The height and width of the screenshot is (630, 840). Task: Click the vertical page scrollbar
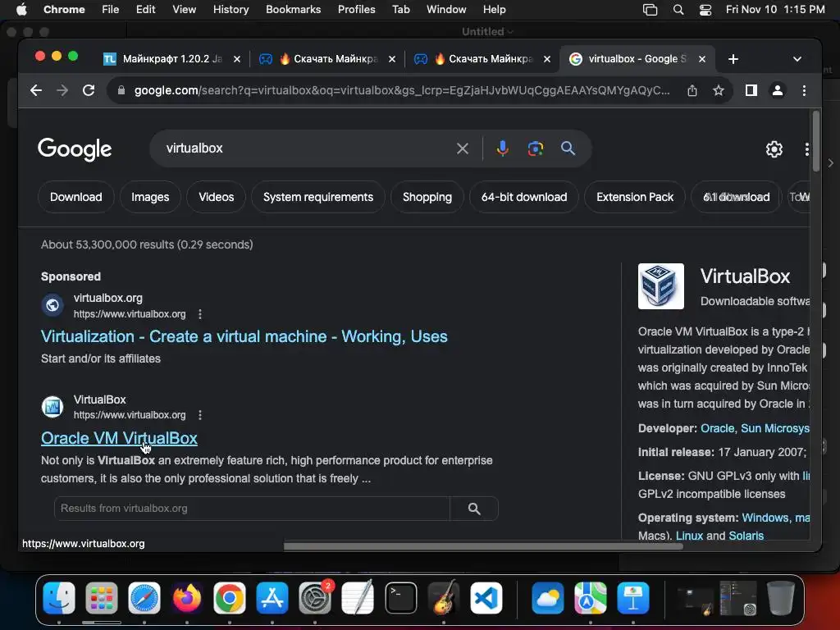click(816, 141)
